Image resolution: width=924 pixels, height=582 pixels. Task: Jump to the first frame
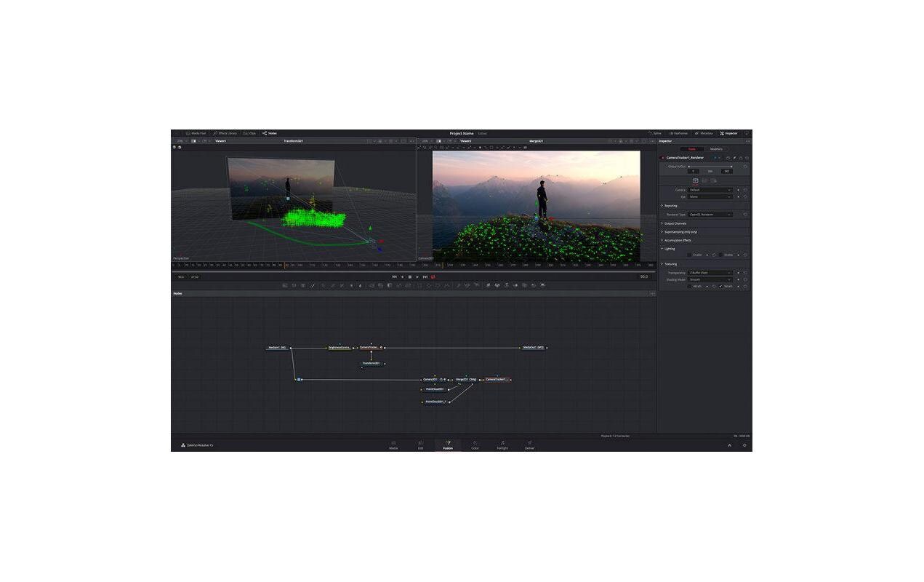click(x=394, y=276)
